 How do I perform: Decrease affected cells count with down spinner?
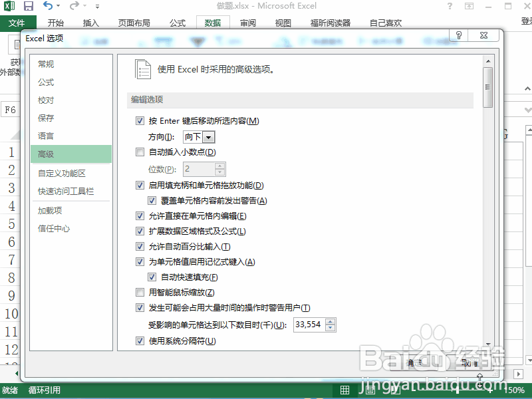[x=330, y=328]
